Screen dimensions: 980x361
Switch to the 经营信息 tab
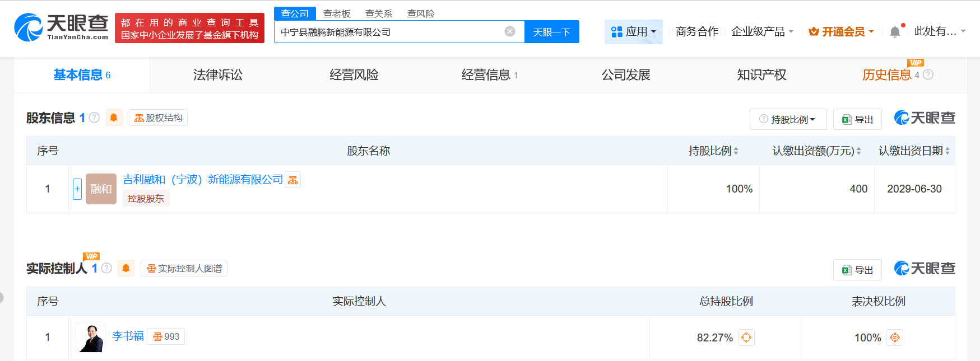point(490,75)
